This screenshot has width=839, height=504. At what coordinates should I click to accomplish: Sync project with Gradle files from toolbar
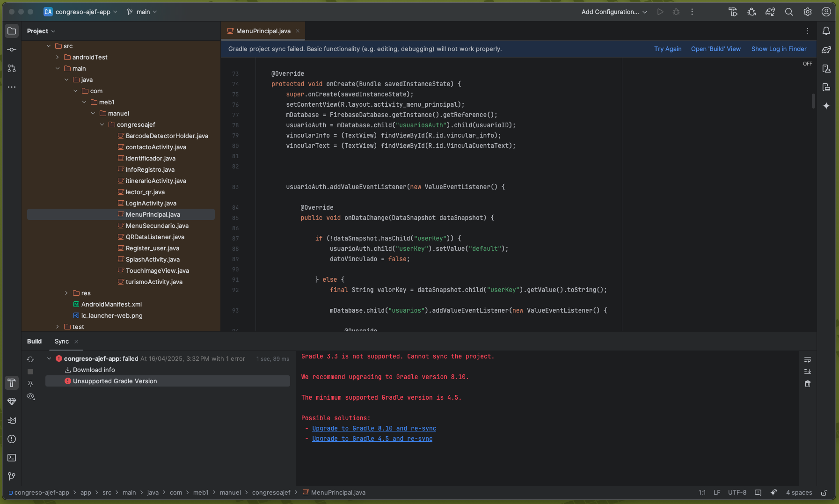tap(771, 12)
